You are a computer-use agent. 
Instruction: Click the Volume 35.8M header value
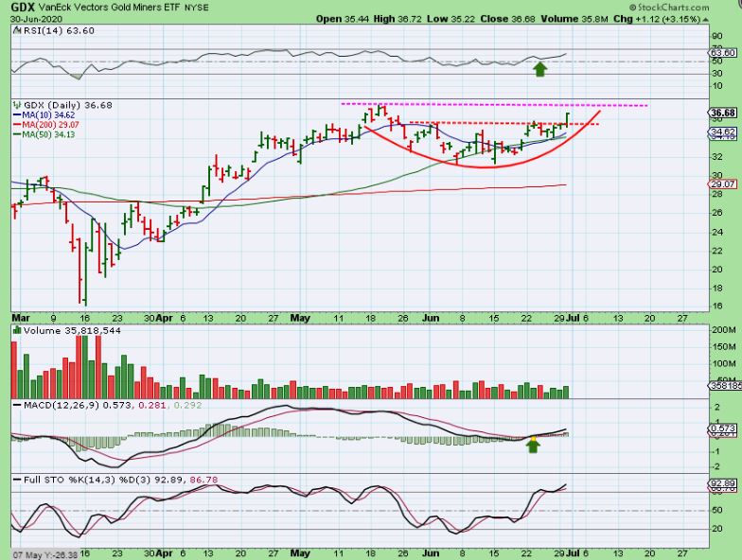pos(574,19)
